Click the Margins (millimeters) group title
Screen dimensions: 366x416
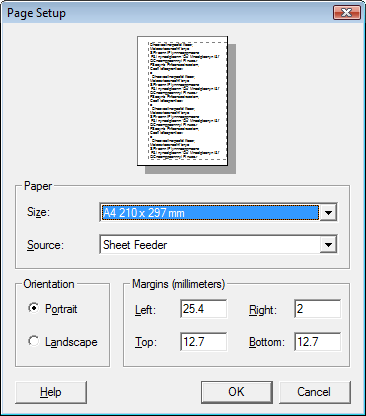pyautogui.click(x=179, y=284)
